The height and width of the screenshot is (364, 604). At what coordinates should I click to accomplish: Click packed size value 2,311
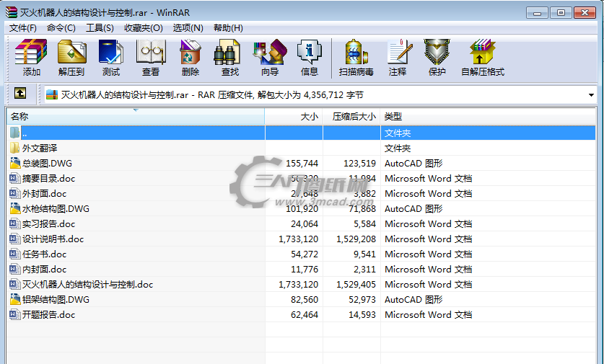(364, 270)
